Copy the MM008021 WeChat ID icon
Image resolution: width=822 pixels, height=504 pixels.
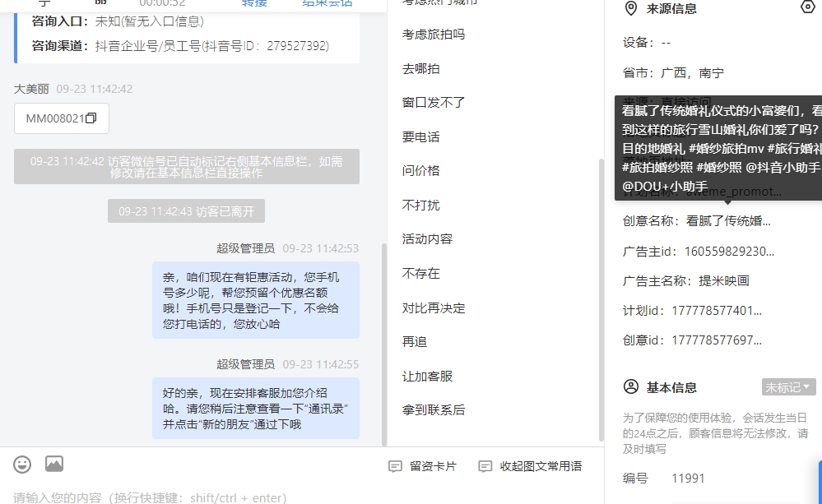point(91,118)
